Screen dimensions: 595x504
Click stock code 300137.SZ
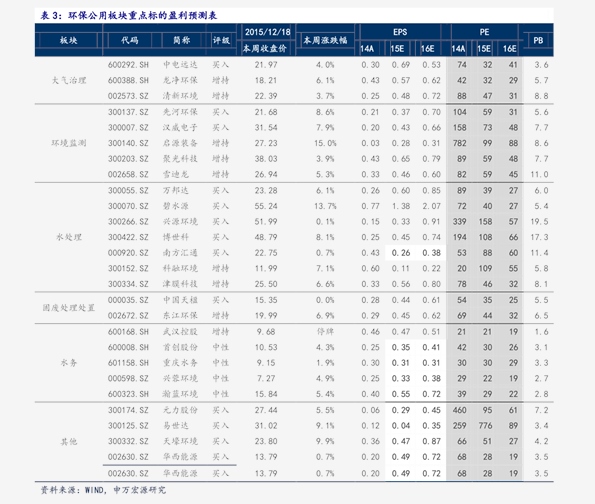click(x=128, y=112)
